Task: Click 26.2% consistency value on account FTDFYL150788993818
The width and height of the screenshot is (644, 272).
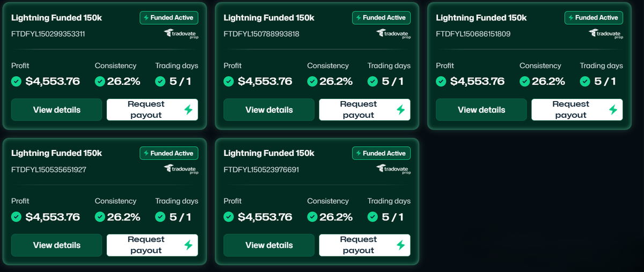Action: [x=336, y=82]
